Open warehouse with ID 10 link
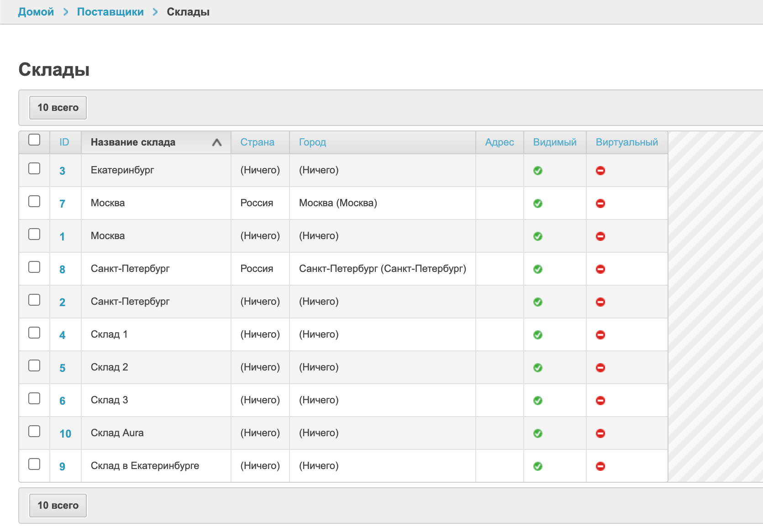 coord(65,434)
